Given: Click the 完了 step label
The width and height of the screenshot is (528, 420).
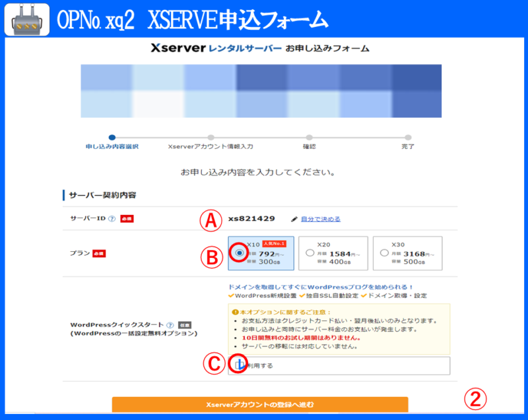Looking at the screenshot, I should 408,146.
